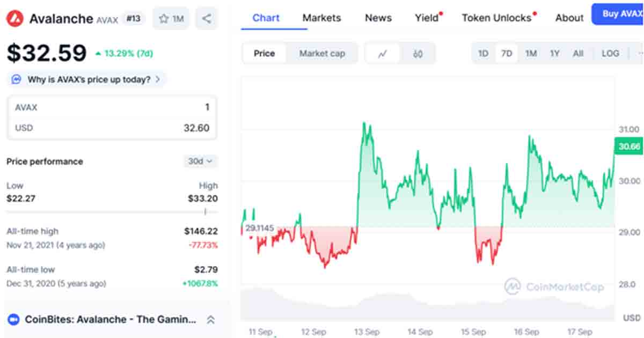The height and width of the screenshot is (338, 644).
Task: Toggle chart to Market cap view
Action: [322, 54]
